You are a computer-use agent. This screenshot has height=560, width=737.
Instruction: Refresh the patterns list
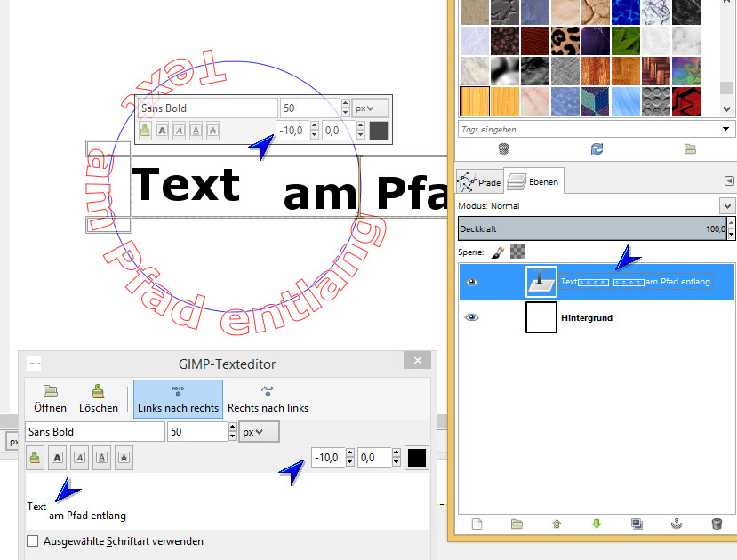tap(597, 149)
